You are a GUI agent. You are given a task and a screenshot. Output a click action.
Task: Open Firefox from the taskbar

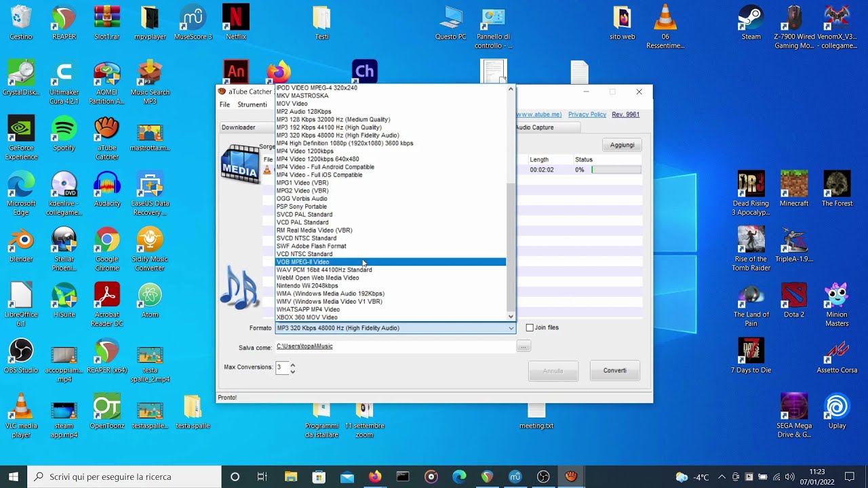tap(375, 476)
